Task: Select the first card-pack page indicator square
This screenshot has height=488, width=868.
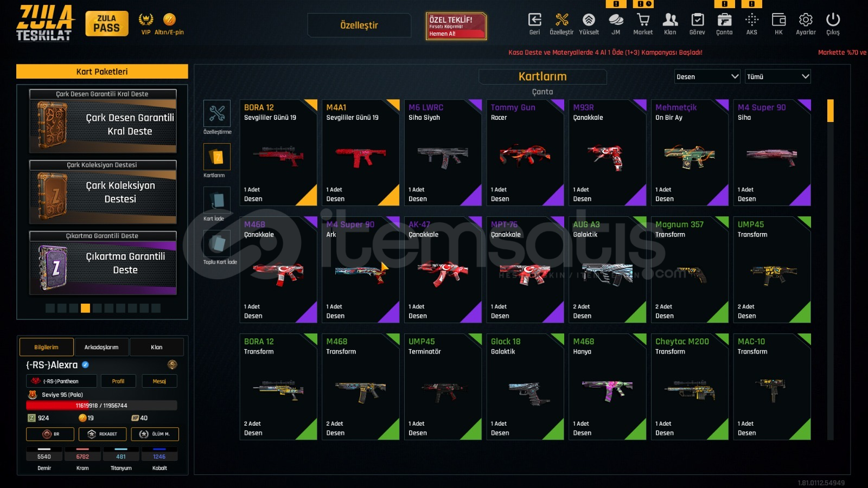Action: 50,308
